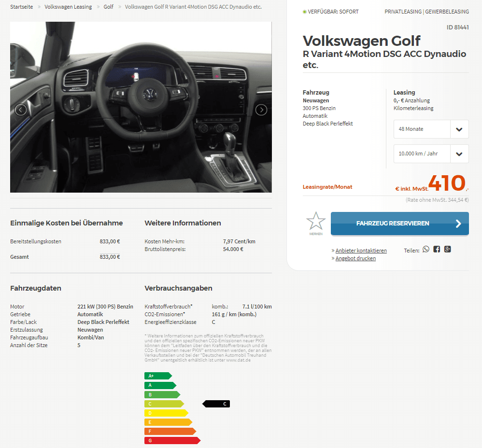Show next car photo with right arrow
The image size is (482, 448).
(261, 110)
